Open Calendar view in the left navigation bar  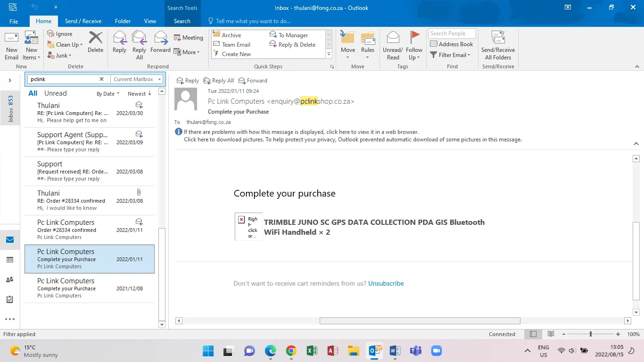(x=9, y=260)
